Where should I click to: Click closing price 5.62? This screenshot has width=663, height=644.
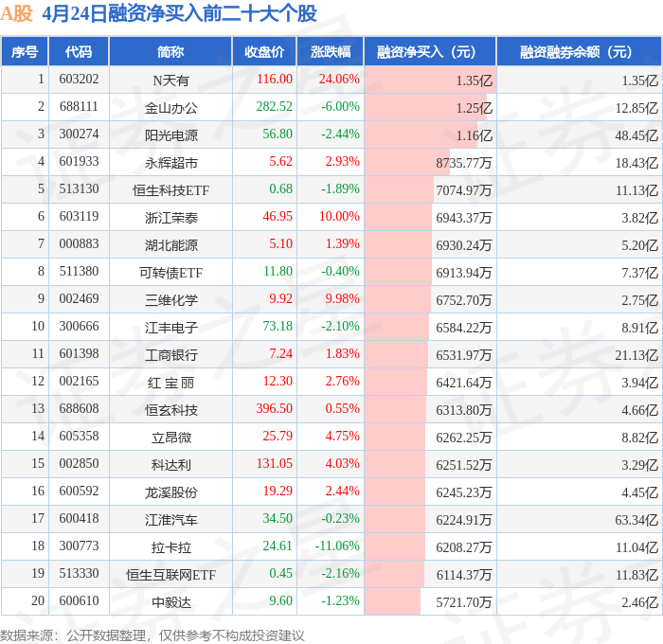pos(280,162)
